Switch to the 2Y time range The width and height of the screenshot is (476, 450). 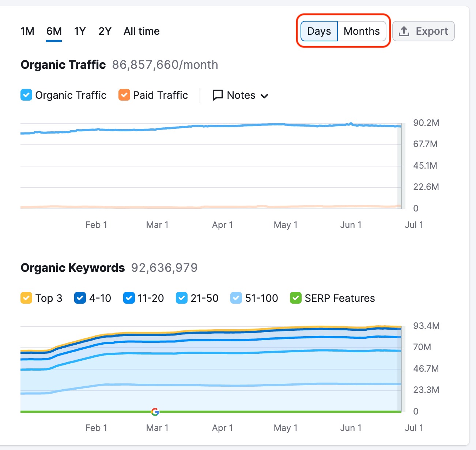105,31
